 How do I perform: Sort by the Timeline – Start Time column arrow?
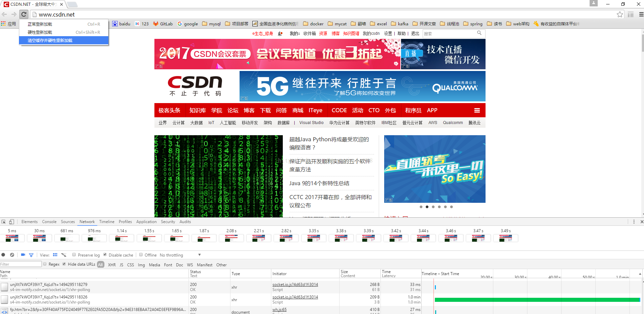640,274
